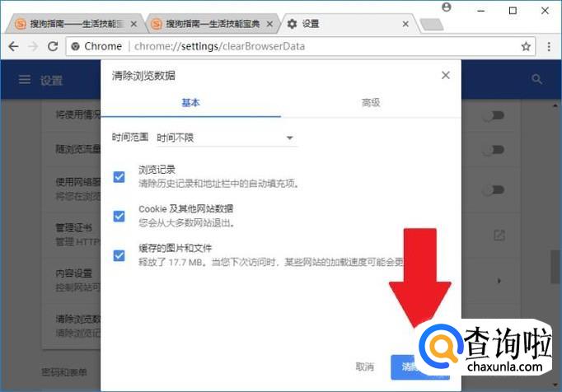This screenshot has width=562, height=392.
Task: Click the settings search magnifier icon
Action: pyautogui.click(x=536, y=79)
